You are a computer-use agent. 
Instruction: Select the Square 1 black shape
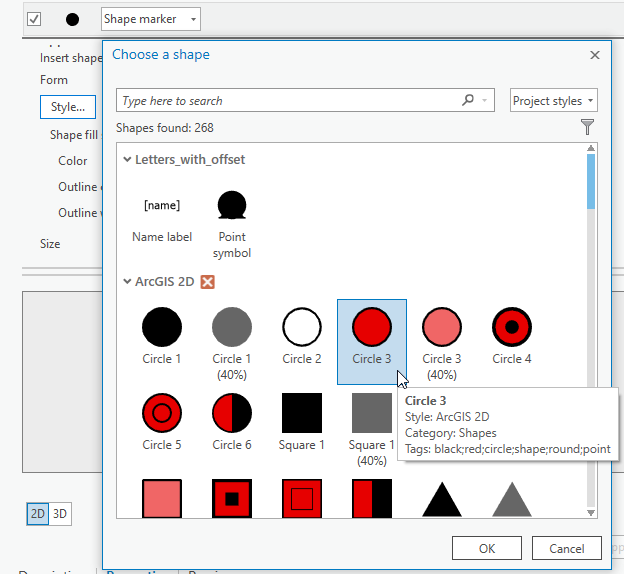click(x=302, y=421)
